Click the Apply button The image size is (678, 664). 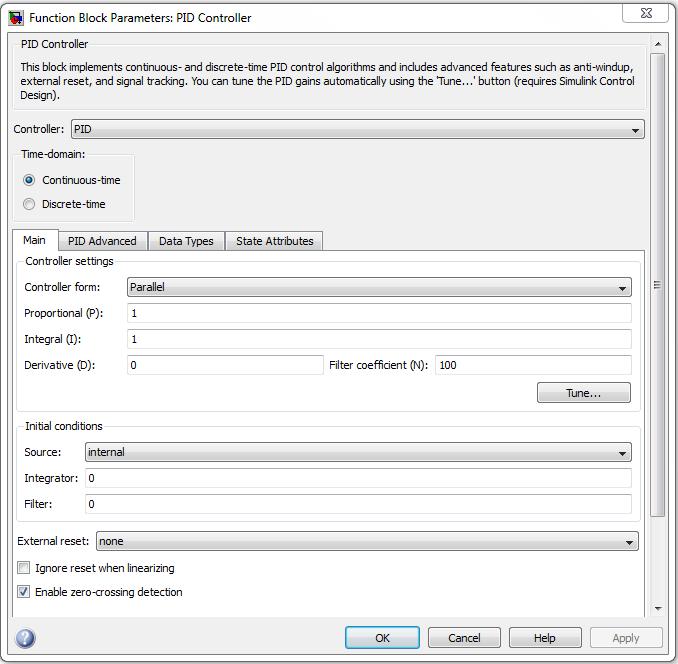626,638
